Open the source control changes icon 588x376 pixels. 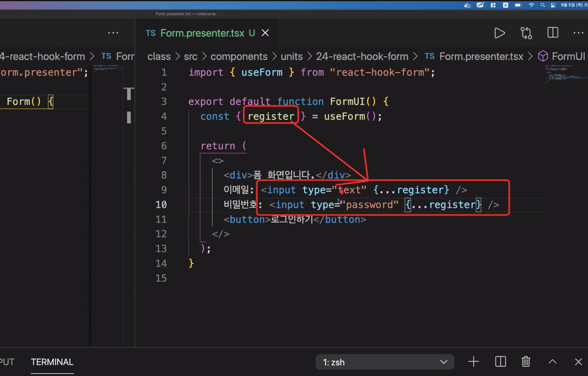point(526,33)
